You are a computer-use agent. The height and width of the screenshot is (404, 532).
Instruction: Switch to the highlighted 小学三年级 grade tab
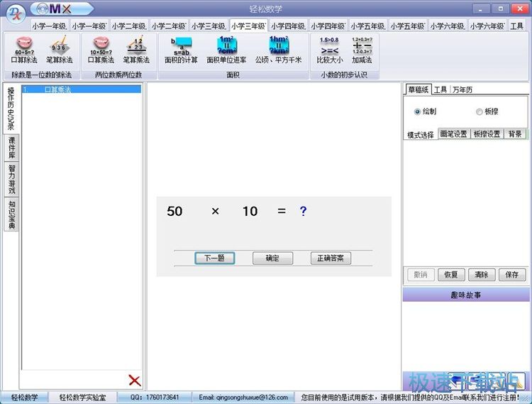click(x=248, y=26)
